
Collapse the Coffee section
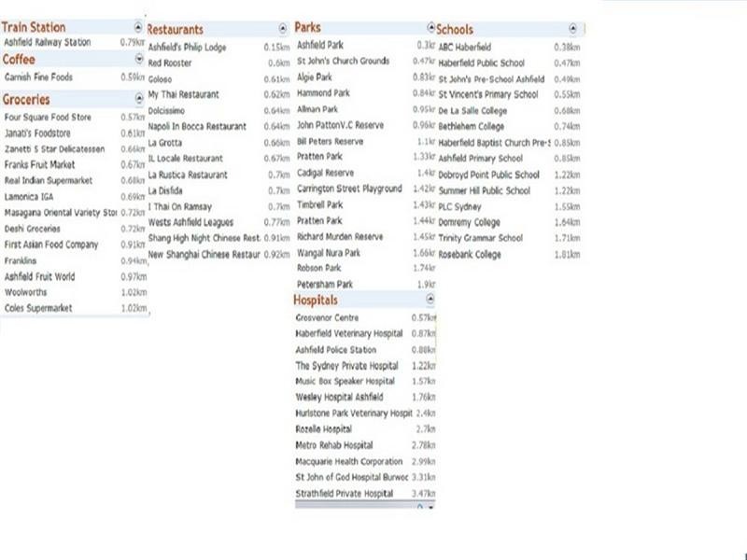(x=139, y=60)
